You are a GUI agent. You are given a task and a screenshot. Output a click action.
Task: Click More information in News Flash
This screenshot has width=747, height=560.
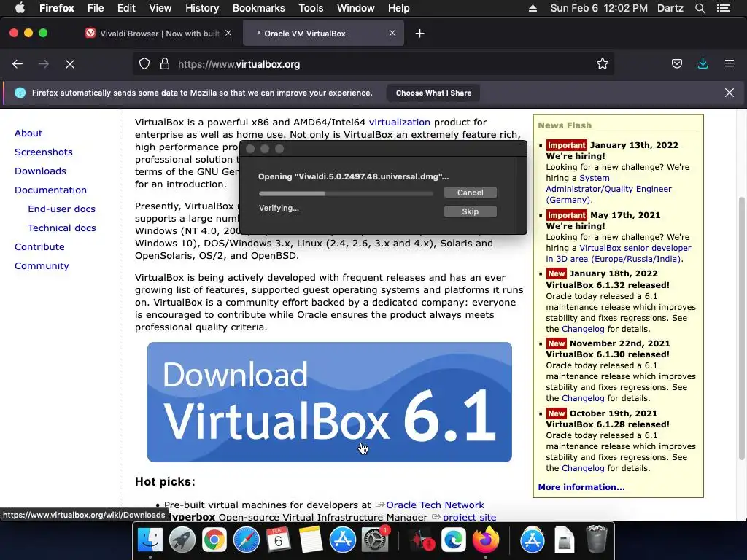[x=581, y=487]
